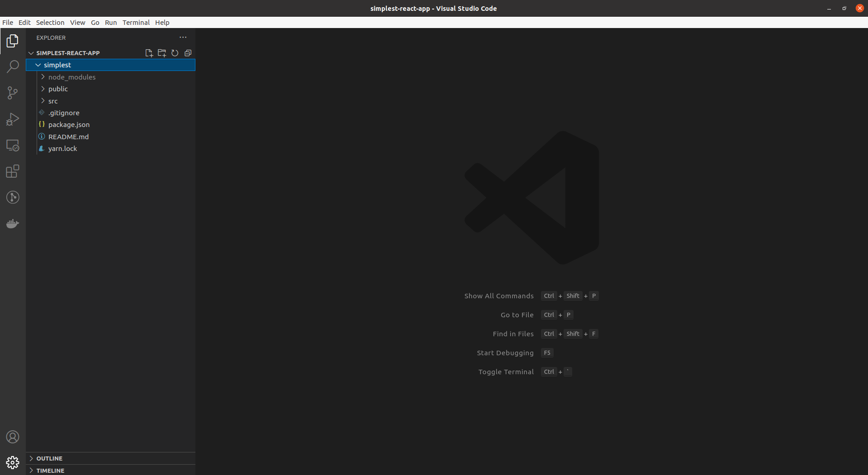Click the Show All Commands hint
Viewport: 868px width, 475px height.
click(499, 296)
